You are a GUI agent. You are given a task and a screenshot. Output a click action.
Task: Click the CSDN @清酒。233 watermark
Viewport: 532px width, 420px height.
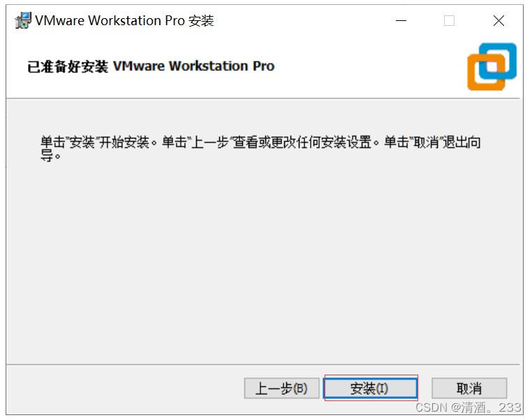click(x=468, y=407)
